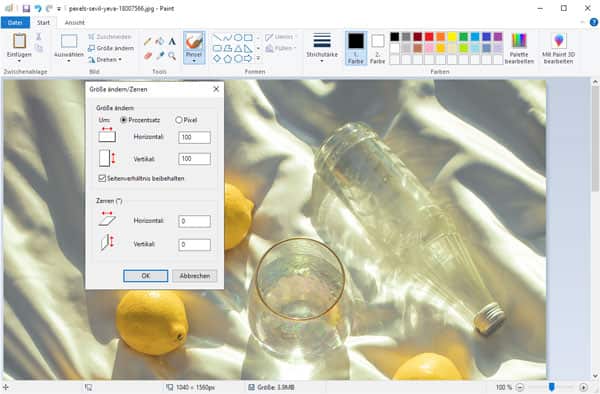Expand the Auswählen dropdown arrow

[69, 61]
